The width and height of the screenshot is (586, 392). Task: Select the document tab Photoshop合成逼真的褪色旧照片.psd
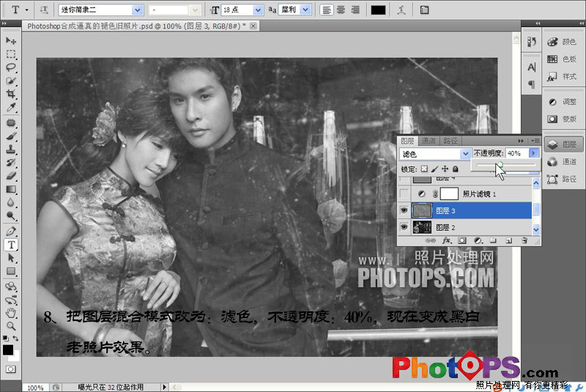tap(136, 26)
